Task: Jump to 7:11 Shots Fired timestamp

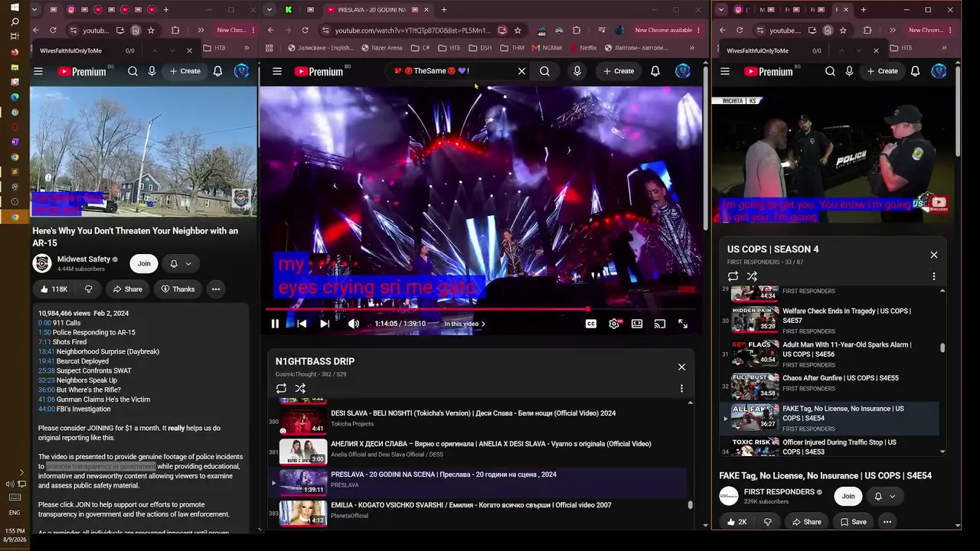Action: 44,342
